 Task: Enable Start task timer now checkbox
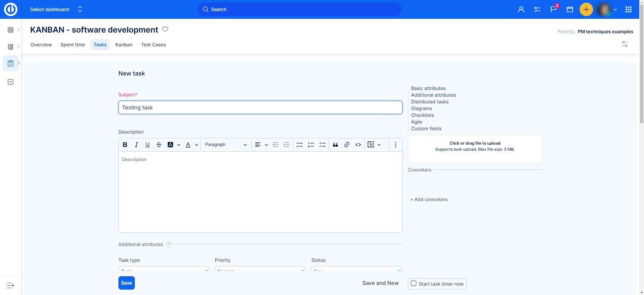tap(414, 284)
